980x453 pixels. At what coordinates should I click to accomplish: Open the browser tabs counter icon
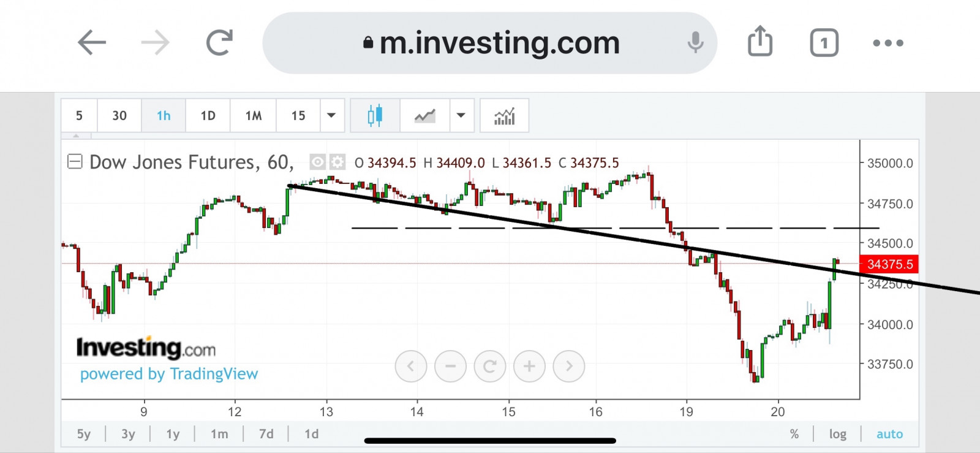click(824, 43)
